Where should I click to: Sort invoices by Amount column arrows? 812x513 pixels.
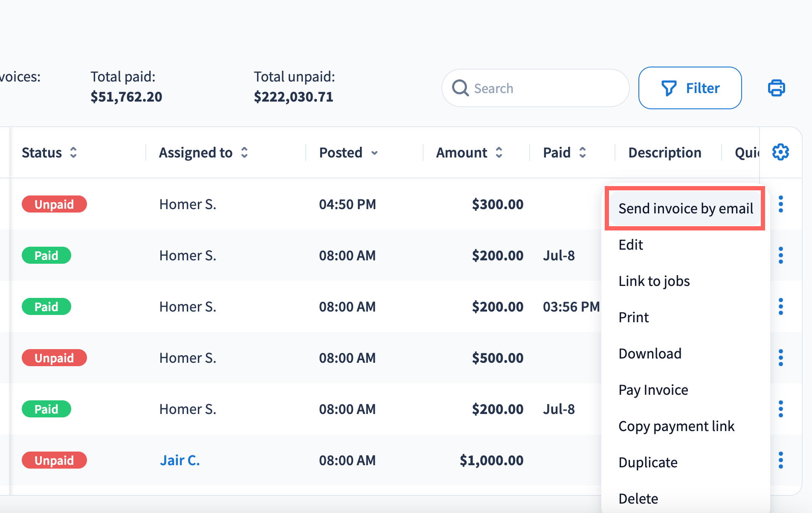pyautogui.click(x=499, y=152)
